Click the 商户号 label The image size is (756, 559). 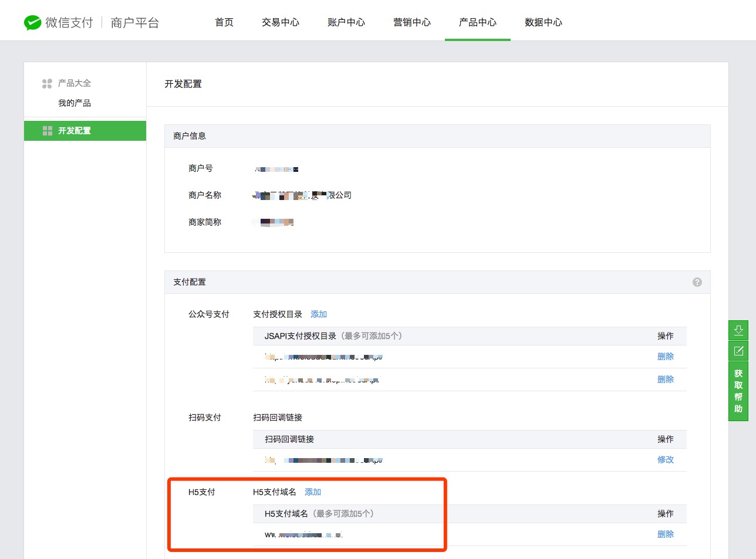[x=201, y=168]
